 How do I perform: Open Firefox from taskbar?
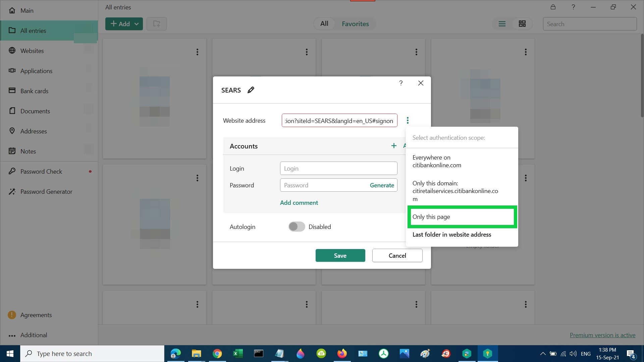(342, 354)
